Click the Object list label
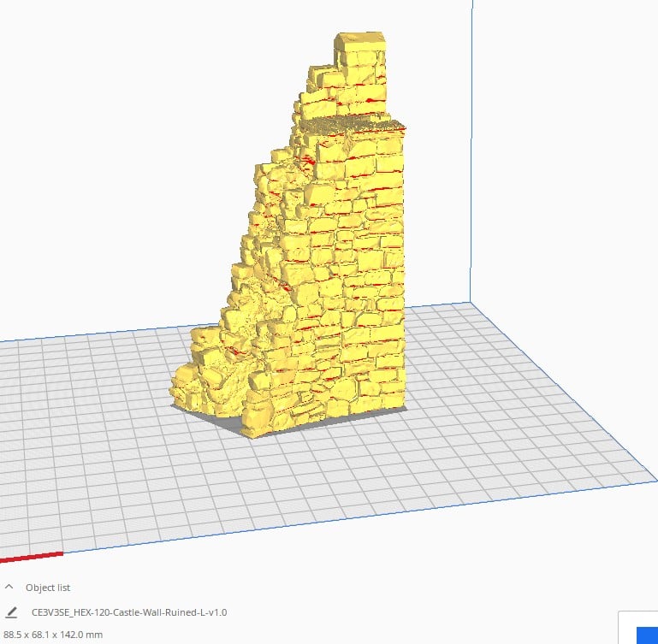This screenshot has height=644, width=658. [48, 588]
